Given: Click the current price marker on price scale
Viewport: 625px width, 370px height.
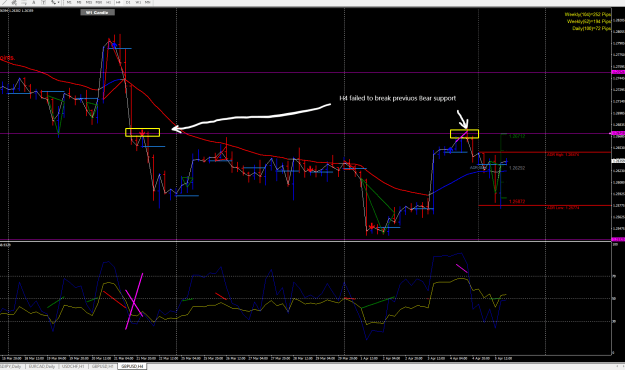Looking at the screenshot, I should point(618,161).
